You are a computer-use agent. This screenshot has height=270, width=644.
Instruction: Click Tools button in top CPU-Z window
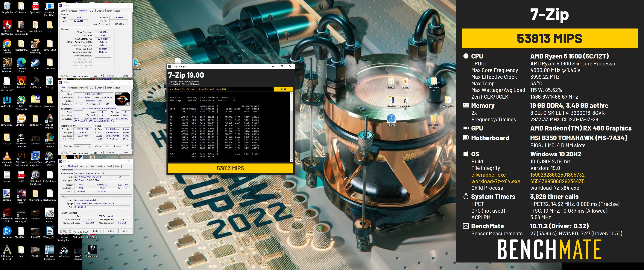point(95,76)
